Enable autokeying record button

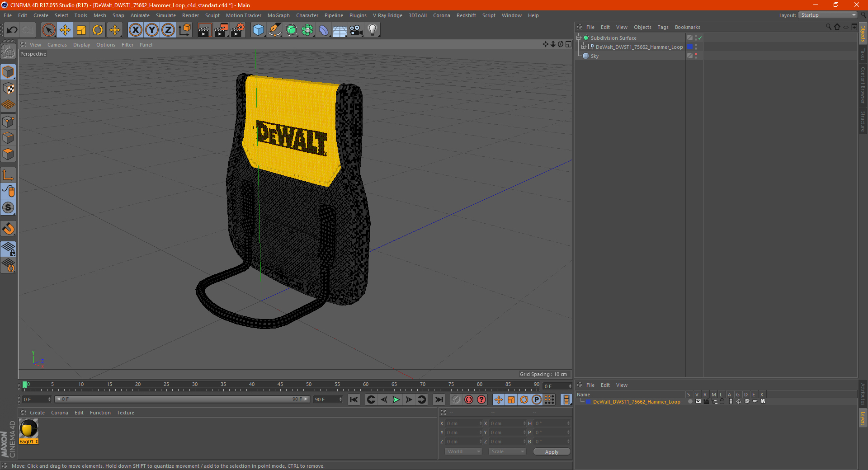coord(469,399)
